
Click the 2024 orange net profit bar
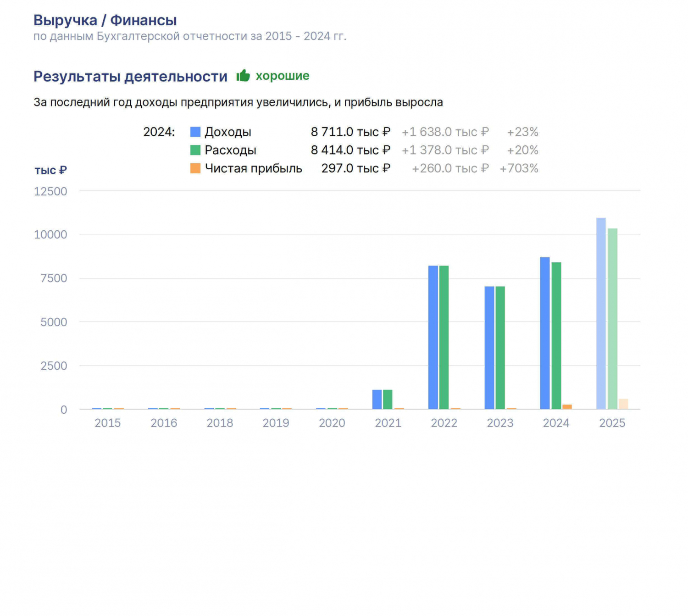point(567,407)
